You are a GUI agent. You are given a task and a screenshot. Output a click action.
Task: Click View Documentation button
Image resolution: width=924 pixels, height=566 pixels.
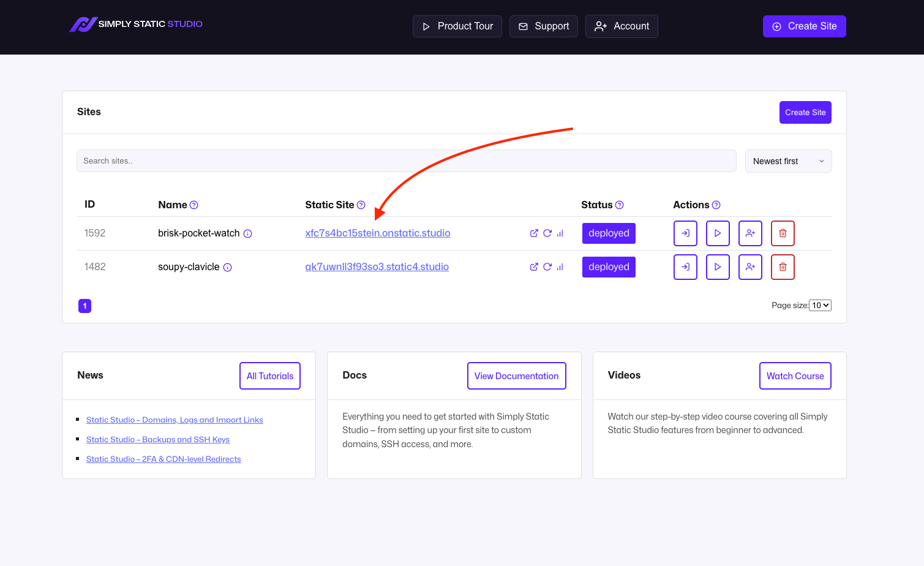click(517, 376)
